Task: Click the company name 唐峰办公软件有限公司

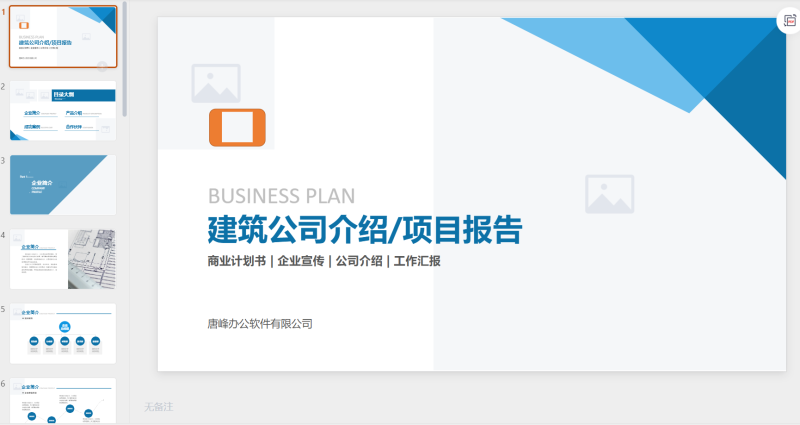Action: 260,323
